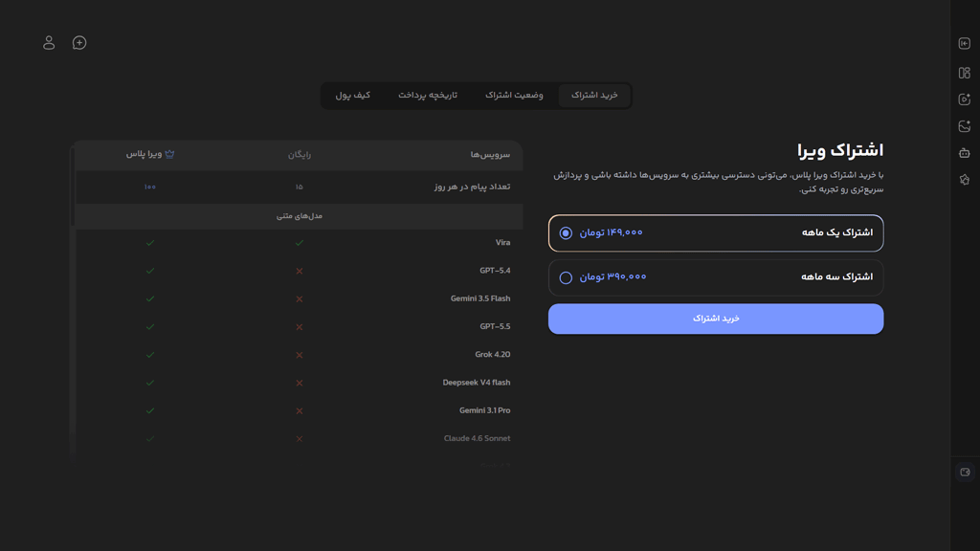Viewport: 980px width, 551px height.
Task: Open the AI video generation icon
Action: click(x=965, y=99)
